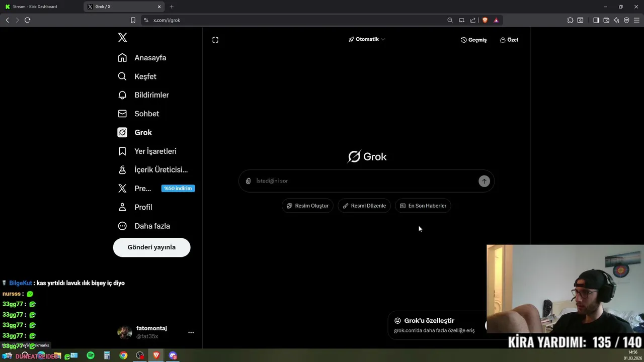Open browser extensions puzzle icon
This screenshot has height=362, width=644.
click(x=570, y=20)
